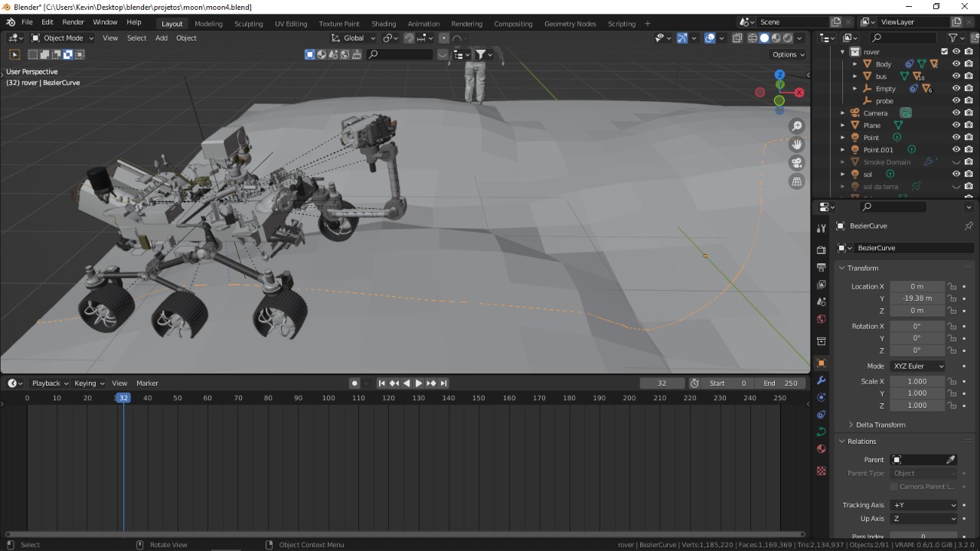The width and height of the screenshot is (980, 551).
Task: Open the Global transform orientation dropdown
Action: pos(354,38)
